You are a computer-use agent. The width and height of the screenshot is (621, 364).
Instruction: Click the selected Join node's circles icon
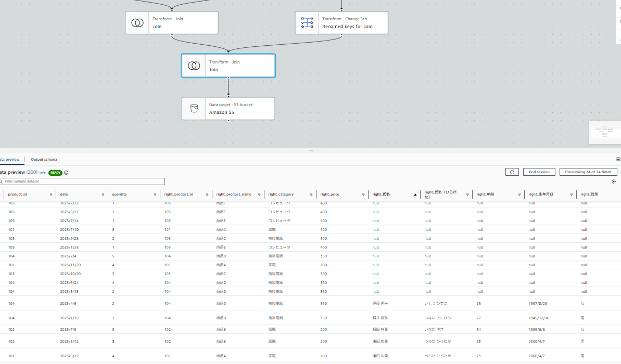point(194,66)
